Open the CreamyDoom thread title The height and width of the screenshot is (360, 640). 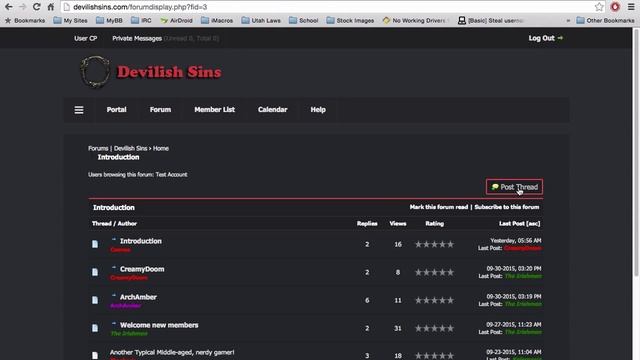click(142, 269)
